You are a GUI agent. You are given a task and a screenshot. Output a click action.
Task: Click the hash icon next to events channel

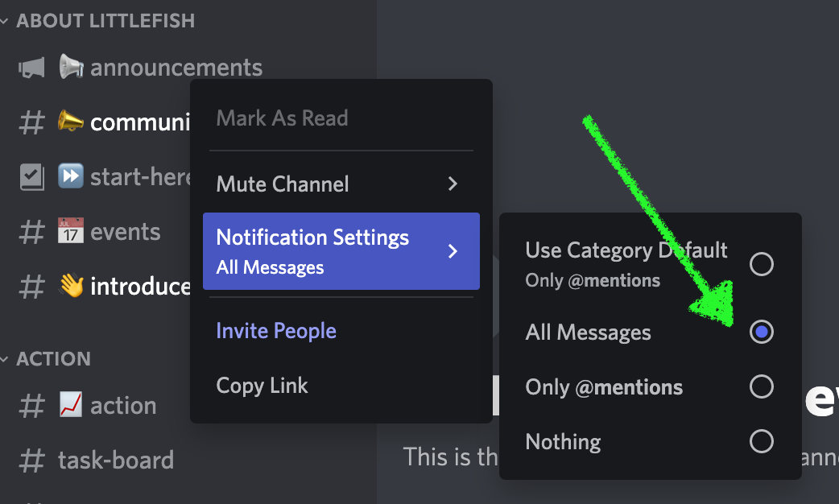pyautogui.click(x=31, y=233)
